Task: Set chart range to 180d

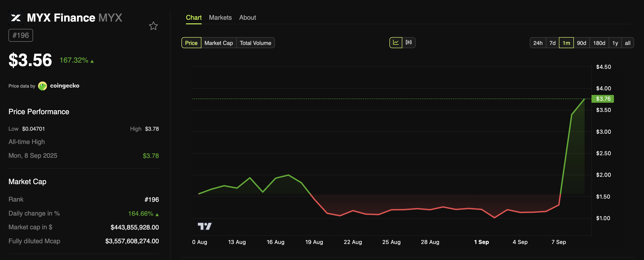Action: tap(599, 43)
